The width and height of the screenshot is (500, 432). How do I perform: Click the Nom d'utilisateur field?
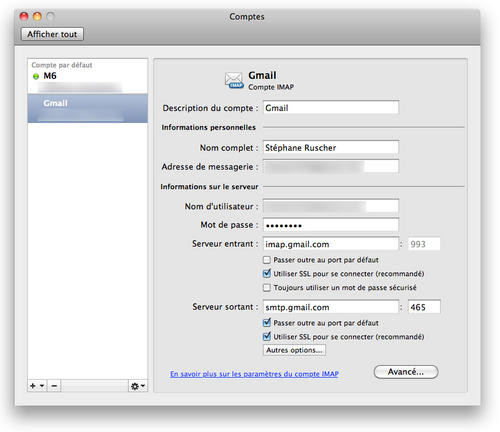(x=331, y=206)
